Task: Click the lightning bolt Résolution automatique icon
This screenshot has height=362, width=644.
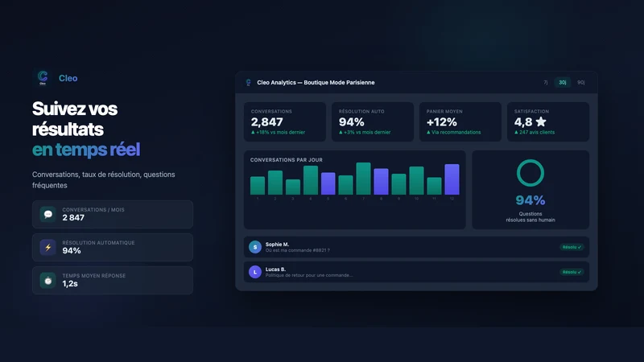Action: (48, 248)
